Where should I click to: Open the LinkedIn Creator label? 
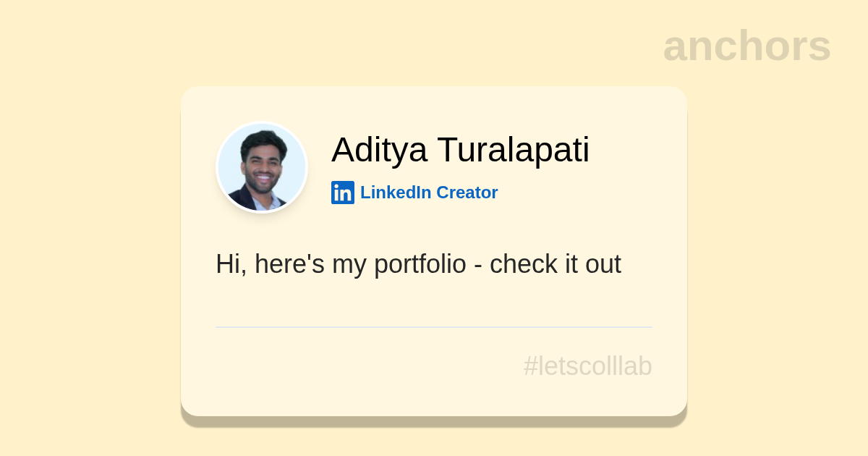[428, 193]
